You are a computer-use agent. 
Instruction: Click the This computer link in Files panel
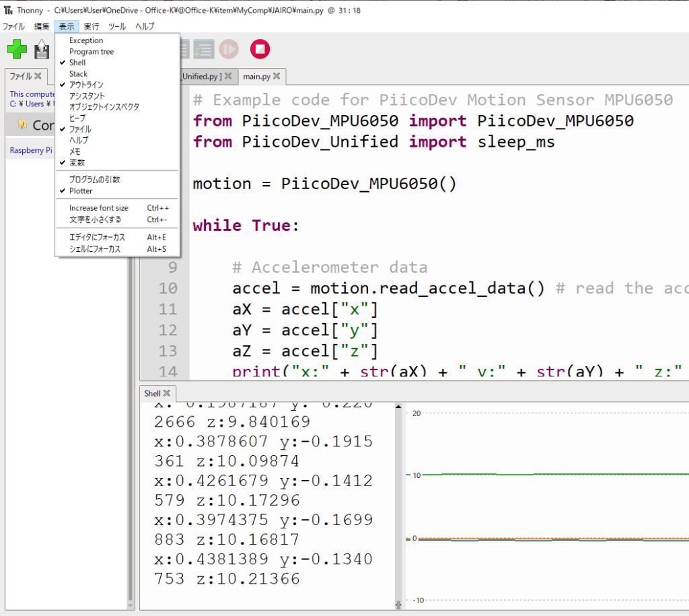(32, 94)
